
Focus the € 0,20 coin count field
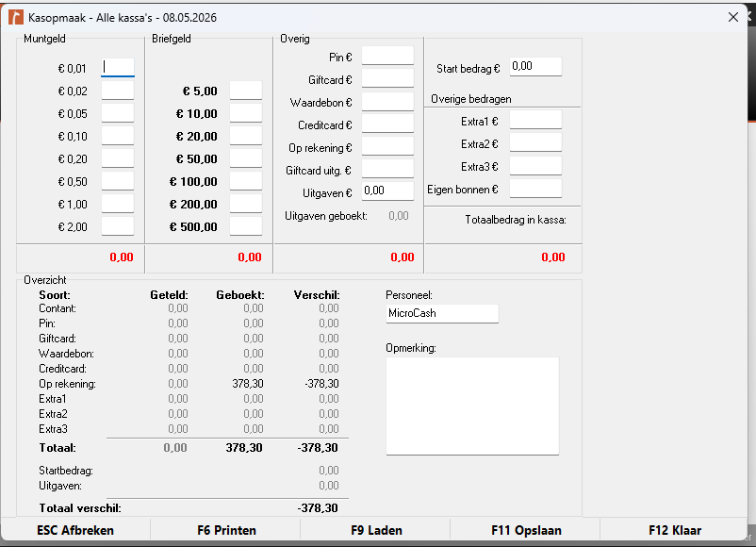pyautogui.click(x=118, y=158)
